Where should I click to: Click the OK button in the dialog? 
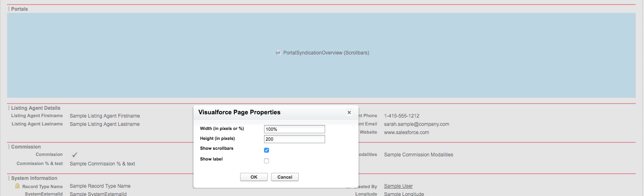point(254,177)
